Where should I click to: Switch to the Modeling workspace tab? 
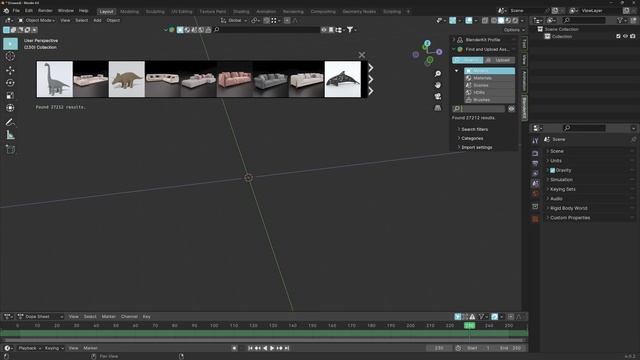click(x=129, y=11)
